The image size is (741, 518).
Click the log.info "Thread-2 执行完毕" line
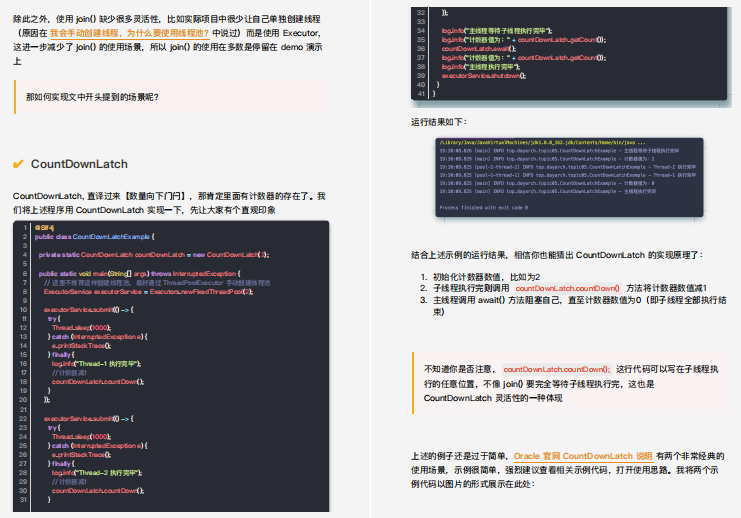[97, 473]
